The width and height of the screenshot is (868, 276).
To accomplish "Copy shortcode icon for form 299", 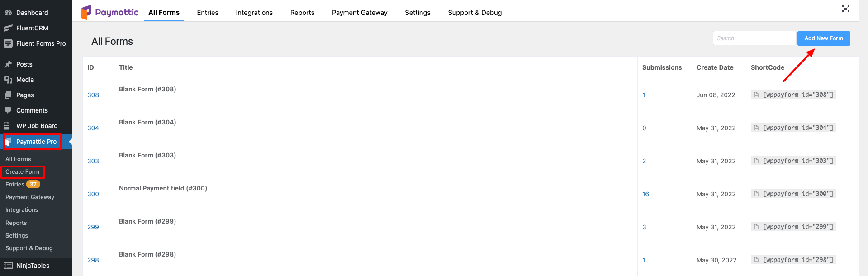I will 756,227.
